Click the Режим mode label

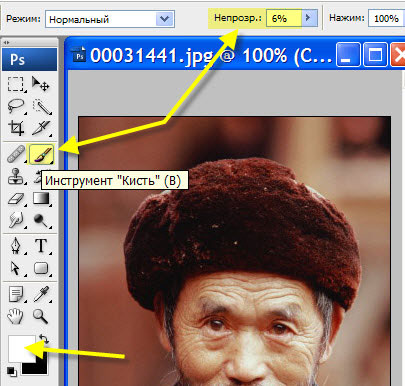pos(23,19)
